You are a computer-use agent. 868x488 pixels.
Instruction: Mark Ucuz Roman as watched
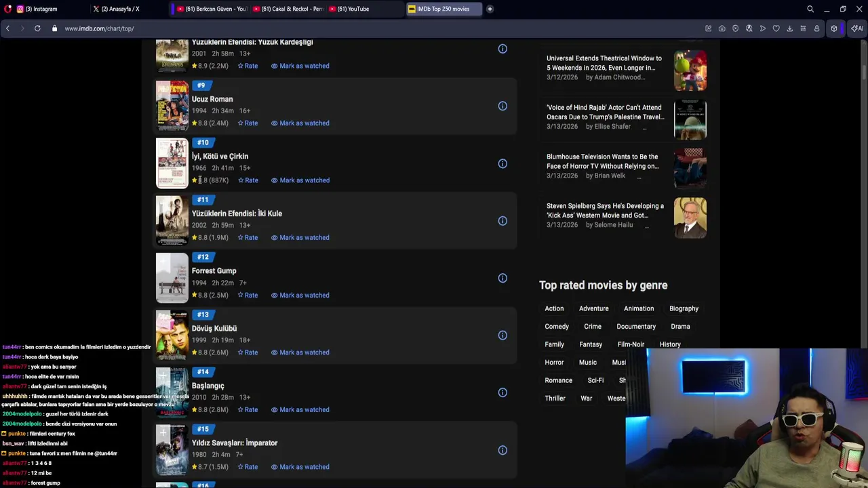(x=300, y=123)
